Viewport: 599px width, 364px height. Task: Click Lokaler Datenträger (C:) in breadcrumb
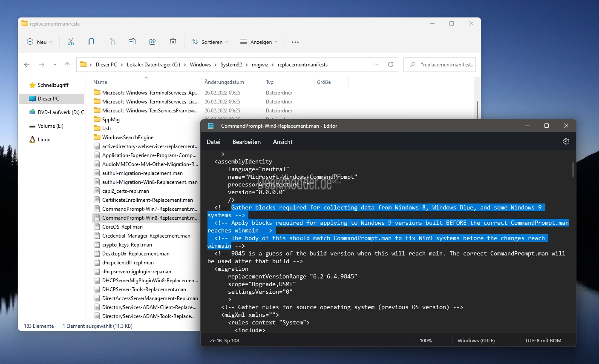153,65
